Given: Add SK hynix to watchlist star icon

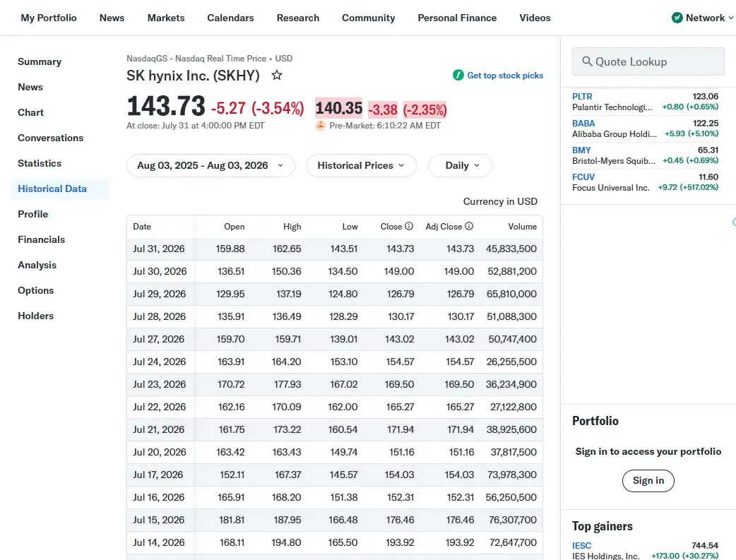Looking at the screenshot, I should click(x=277, y=75).
